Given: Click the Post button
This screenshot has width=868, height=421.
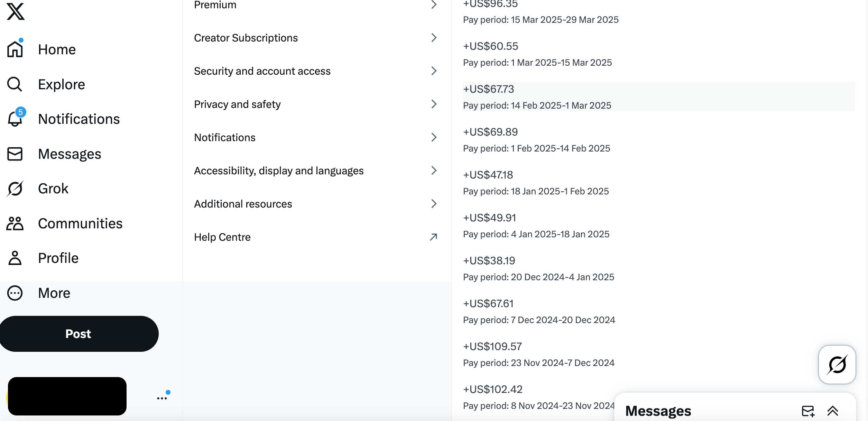Looking at the screenshot, I should point(79,334).
